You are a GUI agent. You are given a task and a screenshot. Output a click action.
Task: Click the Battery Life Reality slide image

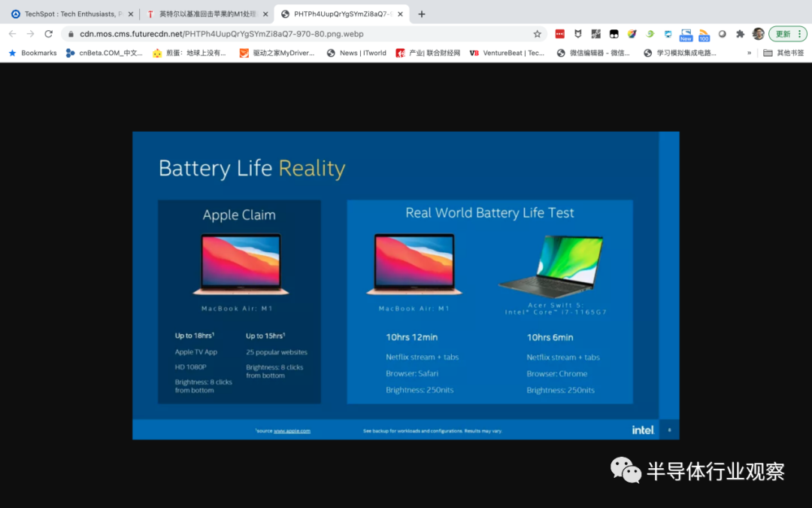pyautogui.click(x=406, y=285)
